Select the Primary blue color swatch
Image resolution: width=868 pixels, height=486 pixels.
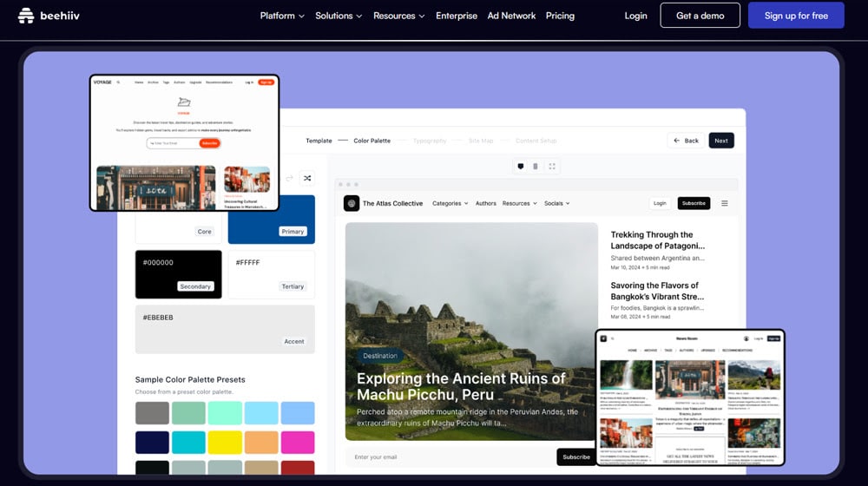pos(272,220)
